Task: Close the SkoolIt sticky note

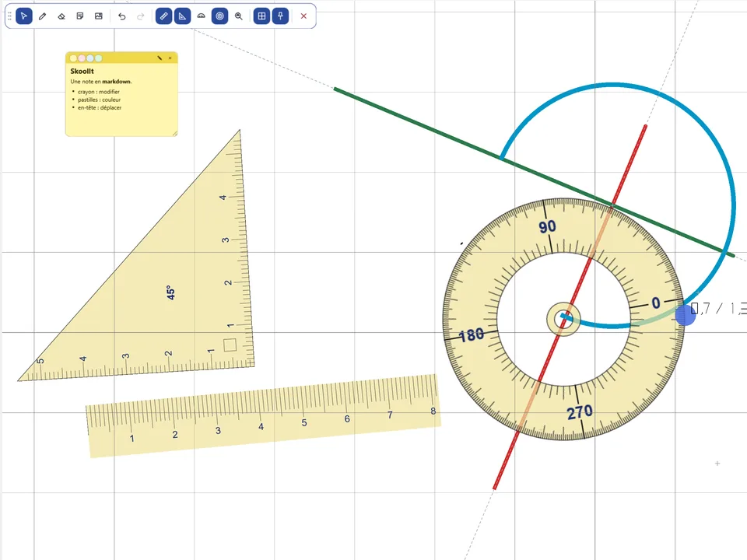Action: pyautogui.click(x=170, y=58)
